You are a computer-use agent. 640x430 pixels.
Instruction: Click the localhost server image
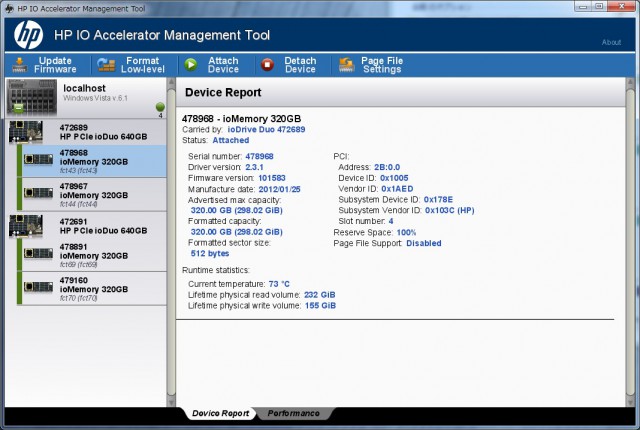click(x=30, y=98)
